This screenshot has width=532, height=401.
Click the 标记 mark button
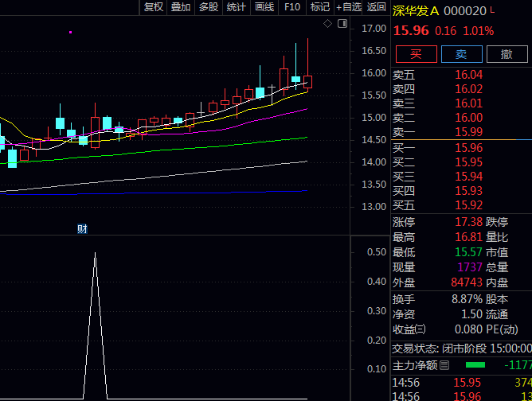pos(320,7)
